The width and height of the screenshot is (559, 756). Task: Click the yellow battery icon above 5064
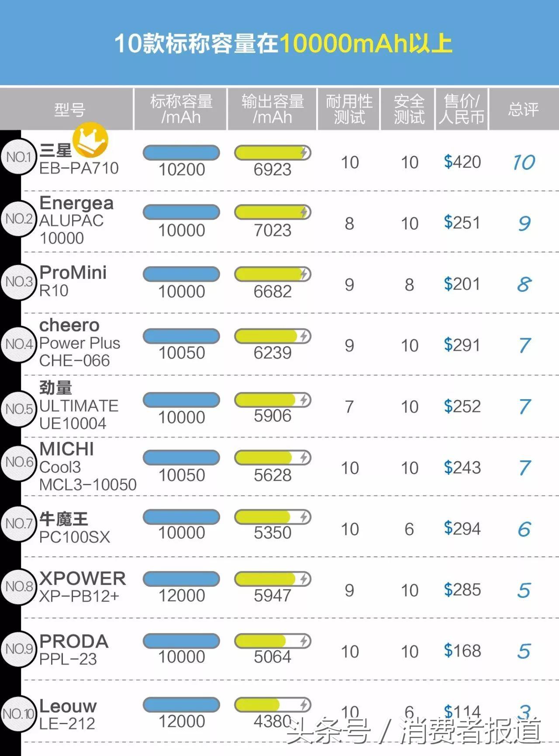(x=273, y=641)
